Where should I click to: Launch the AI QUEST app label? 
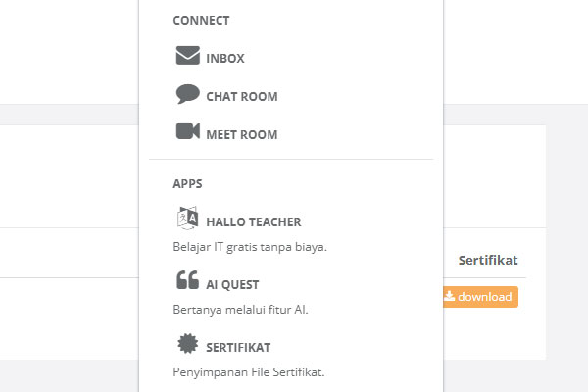click(x=232, y=285)
